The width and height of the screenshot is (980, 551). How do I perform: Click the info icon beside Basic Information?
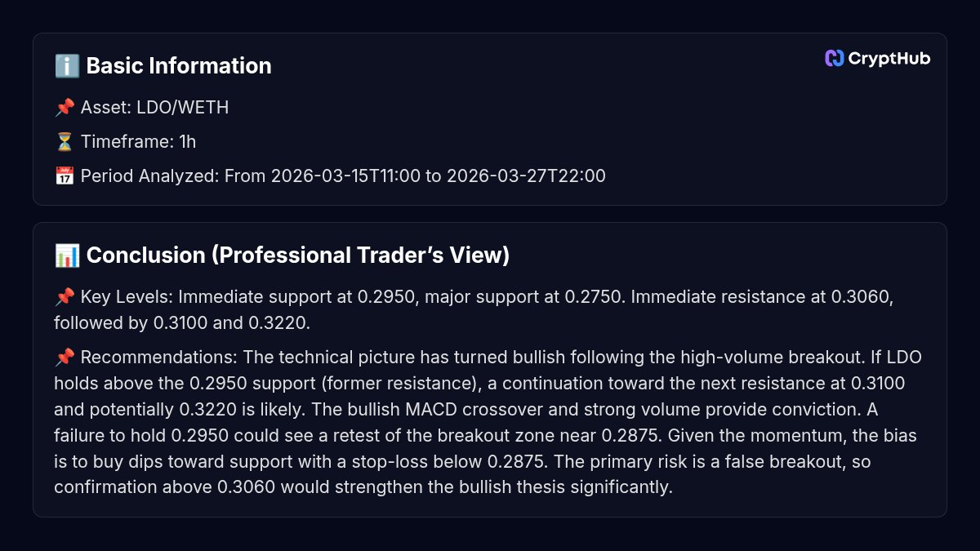click(66, 66)
